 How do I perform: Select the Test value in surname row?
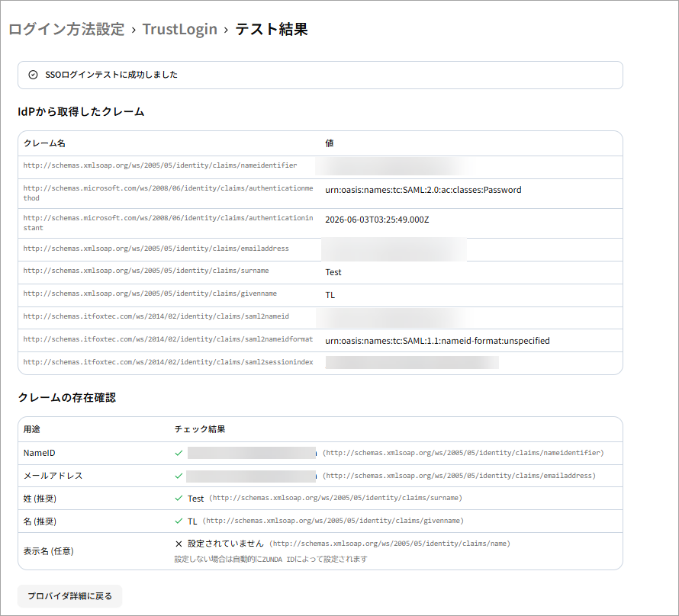tap(333, 272)
